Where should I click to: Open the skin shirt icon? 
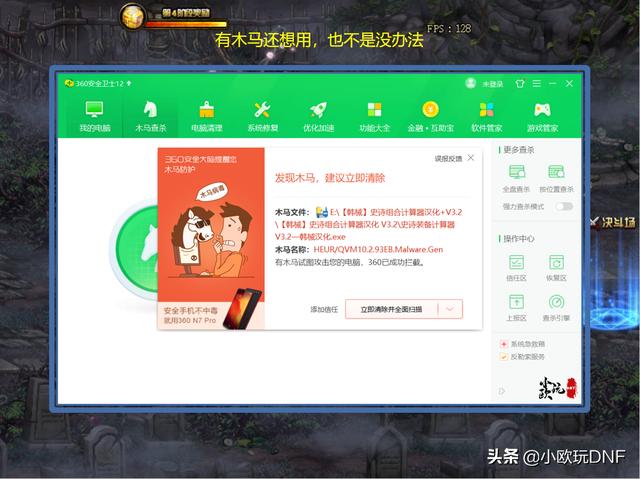pyautogui.click(x=520, y=84)
